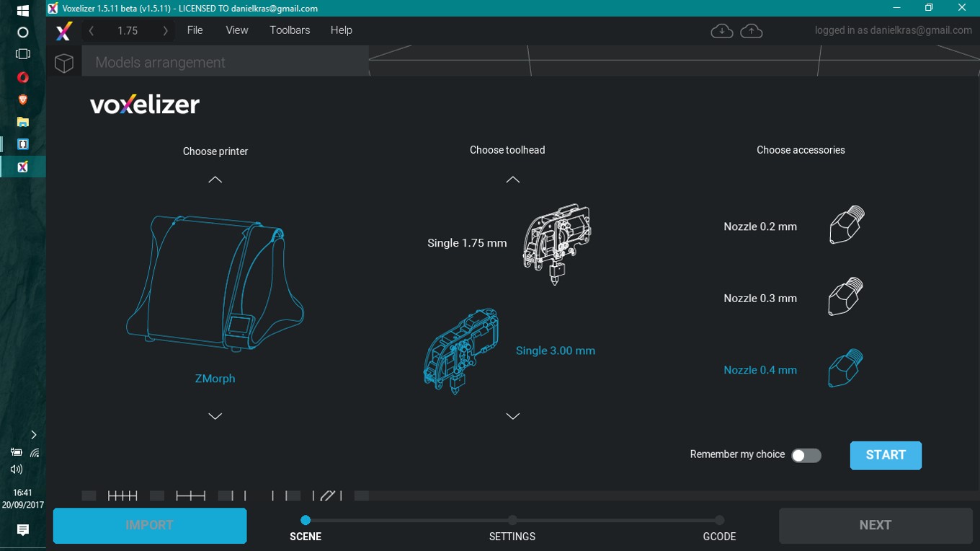Click the SETTINGS progress dot
The width and height of the screenshot is (980, 551).
(x=512, y=520)
